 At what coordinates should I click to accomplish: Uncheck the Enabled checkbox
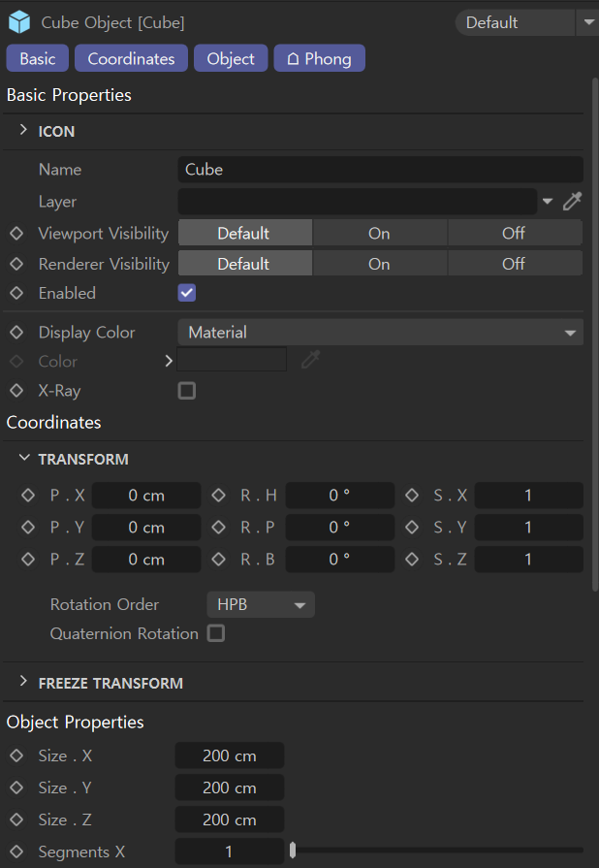click(187, 293)
